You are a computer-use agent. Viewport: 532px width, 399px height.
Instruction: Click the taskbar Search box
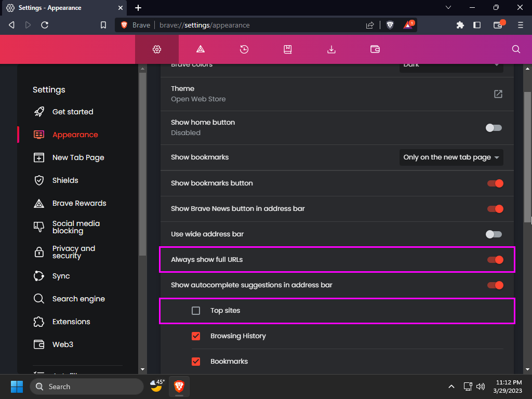[x=87, y=387]
